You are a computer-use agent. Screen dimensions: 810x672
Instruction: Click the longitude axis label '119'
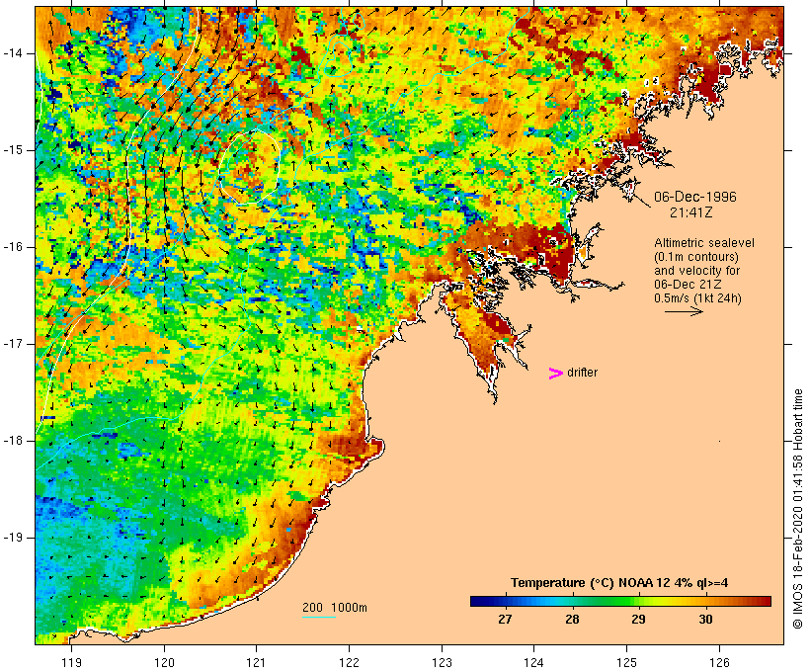click(71, 662)
